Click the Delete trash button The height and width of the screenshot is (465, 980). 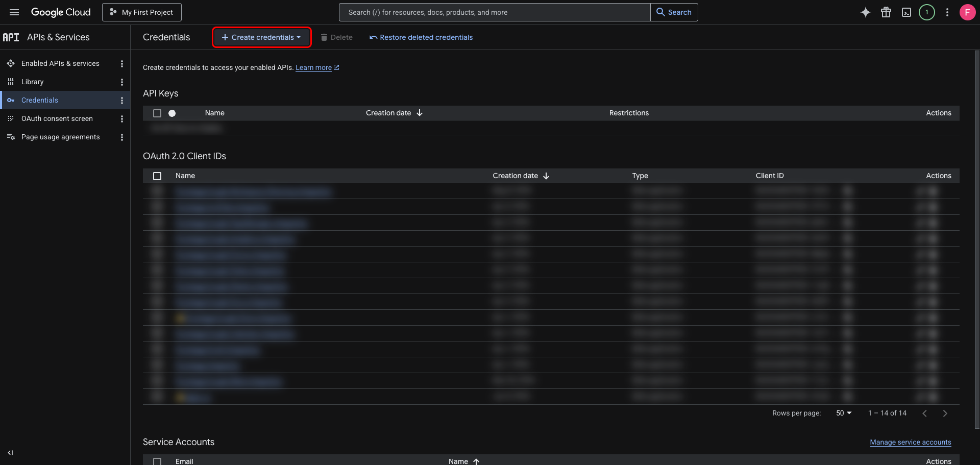click(337, 37)
